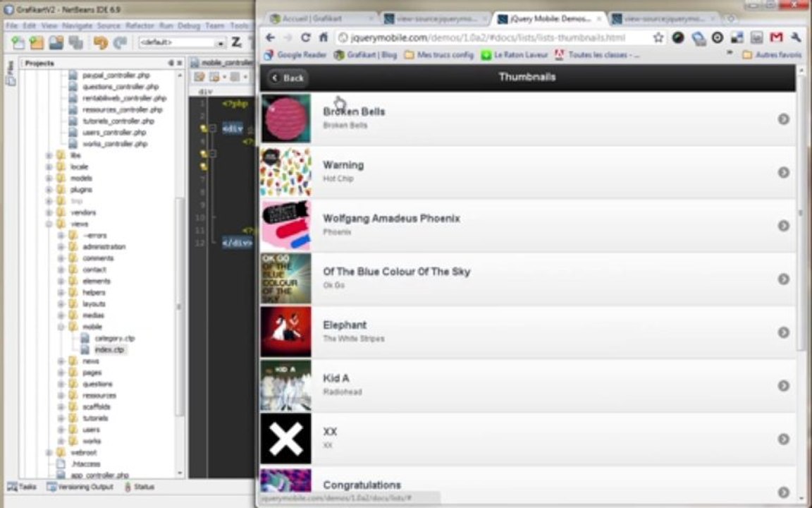Image resolution: width=812 pixels, height=508 pixels.
Task: Click the New Project icon in NetBeans toolbar
Action: click(37, 42)
